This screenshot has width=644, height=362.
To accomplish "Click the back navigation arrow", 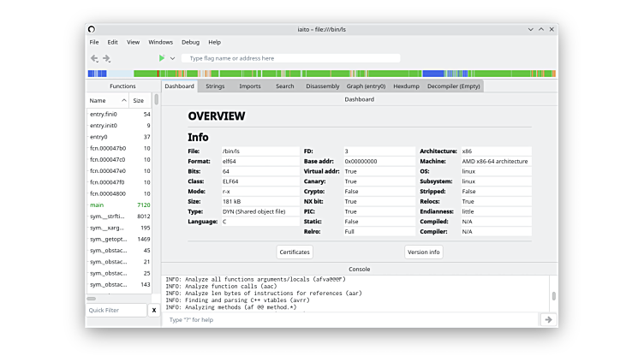I will coord(94,58).
